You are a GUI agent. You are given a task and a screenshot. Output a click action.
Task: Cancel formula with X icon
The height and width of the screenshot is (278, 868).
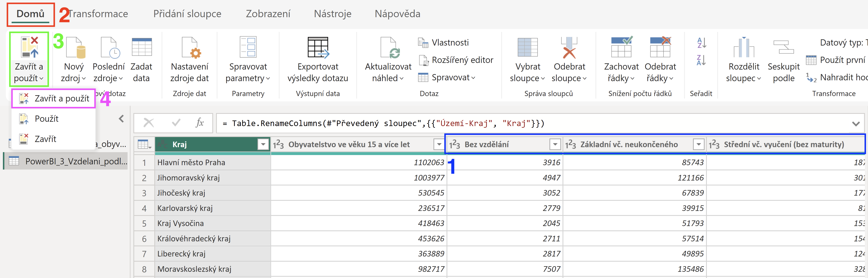tap(148, 123)
